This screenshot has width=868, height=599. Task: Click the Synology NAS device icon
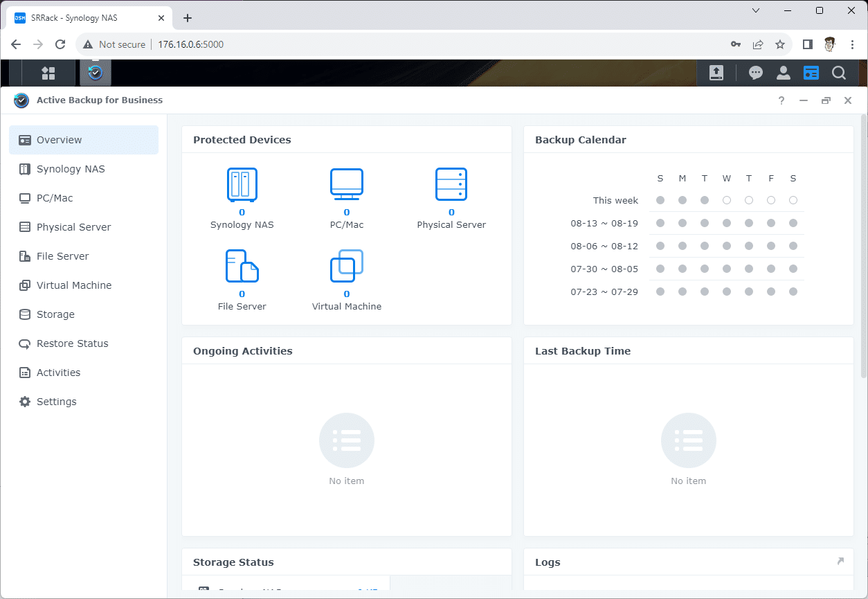242,184
